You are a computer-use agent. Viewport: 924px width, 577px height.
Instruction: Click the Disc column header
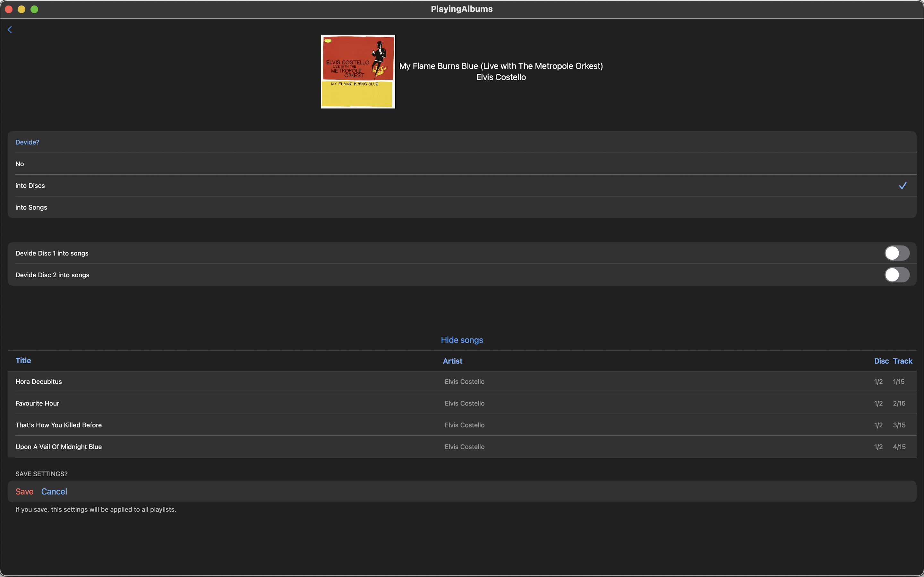click(x=881, y=361)
